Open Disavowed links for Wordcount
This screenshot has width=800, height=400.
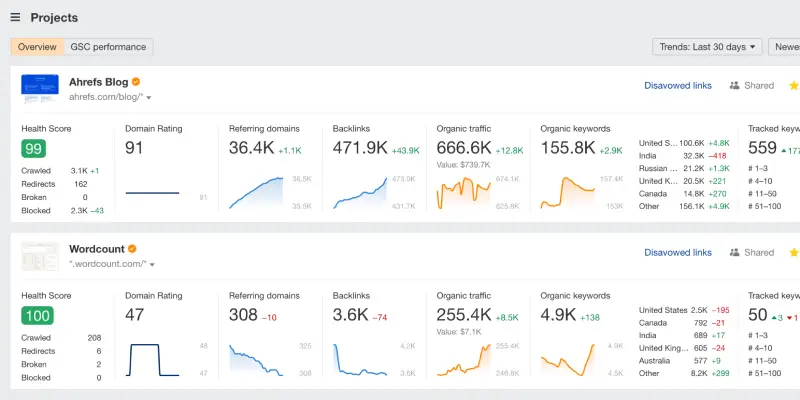pyautogui.click(x=678, y=253)
